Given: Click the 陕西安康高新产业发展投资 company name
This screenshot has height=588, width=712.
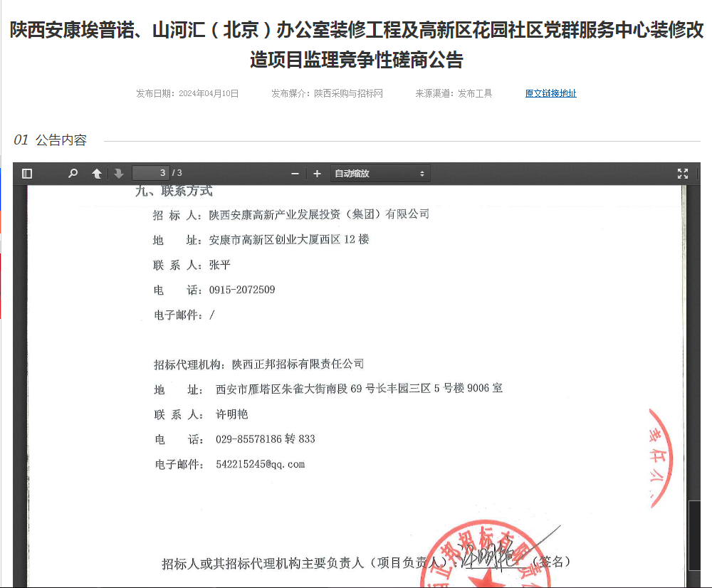Looking at the screenshot, I should (319, 214).
